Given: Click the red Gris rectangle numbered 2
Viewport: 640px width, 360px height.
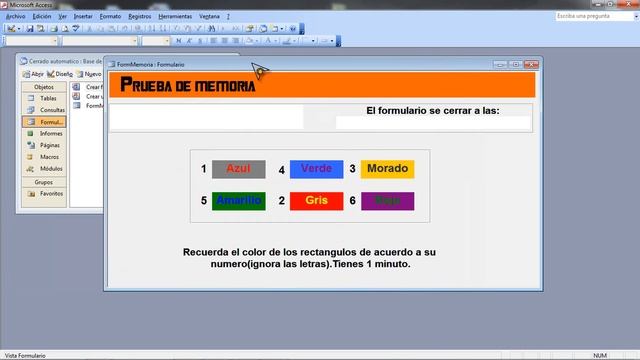Looking at the screenshot, I should click(317, 201).
